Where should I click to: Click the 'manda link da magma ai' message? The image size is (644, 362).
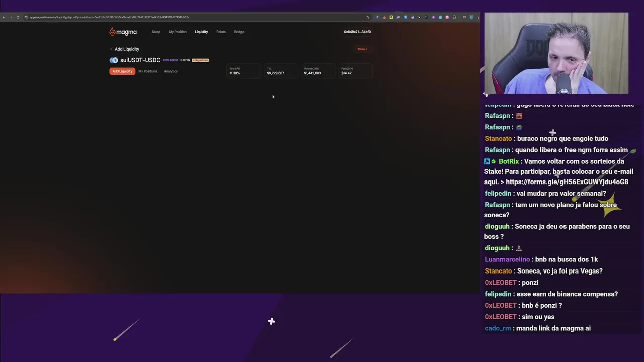click(x=553, y=328)
